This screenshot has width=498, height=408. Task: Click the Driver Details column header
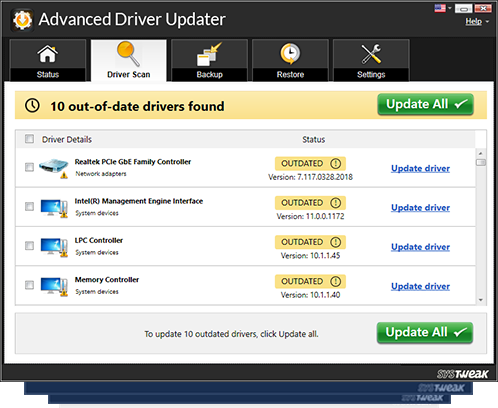(x=67, y=139)
